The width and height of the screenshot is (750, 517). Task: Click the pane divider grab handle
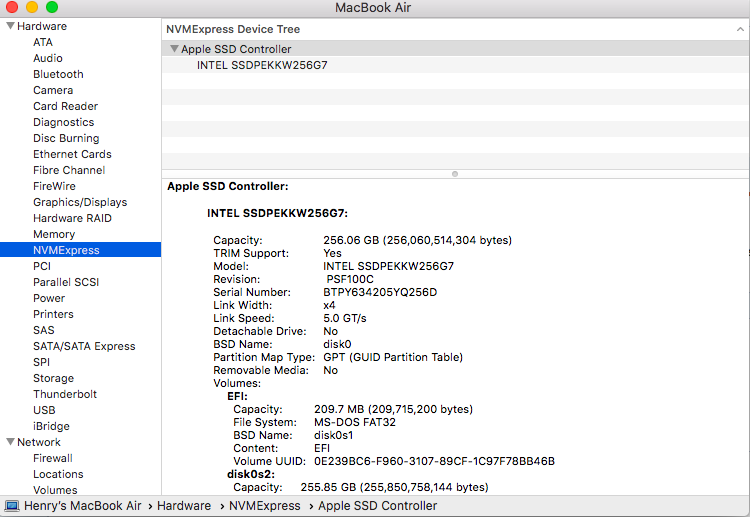(455, 174)
